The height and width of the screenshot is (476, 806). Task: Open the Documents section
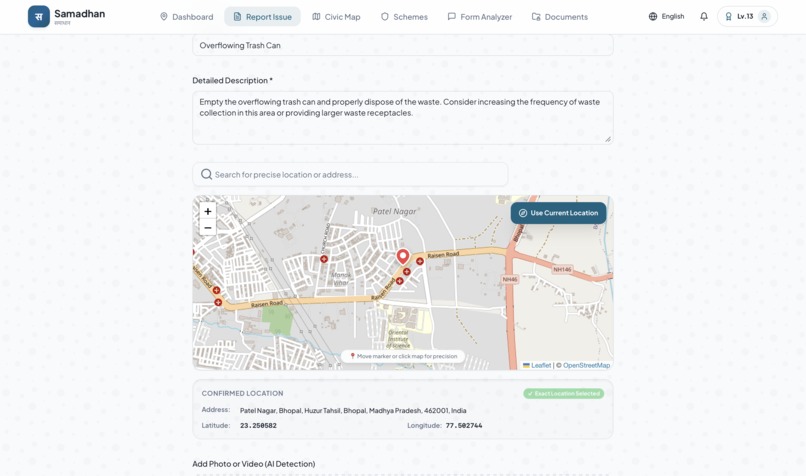560,17
